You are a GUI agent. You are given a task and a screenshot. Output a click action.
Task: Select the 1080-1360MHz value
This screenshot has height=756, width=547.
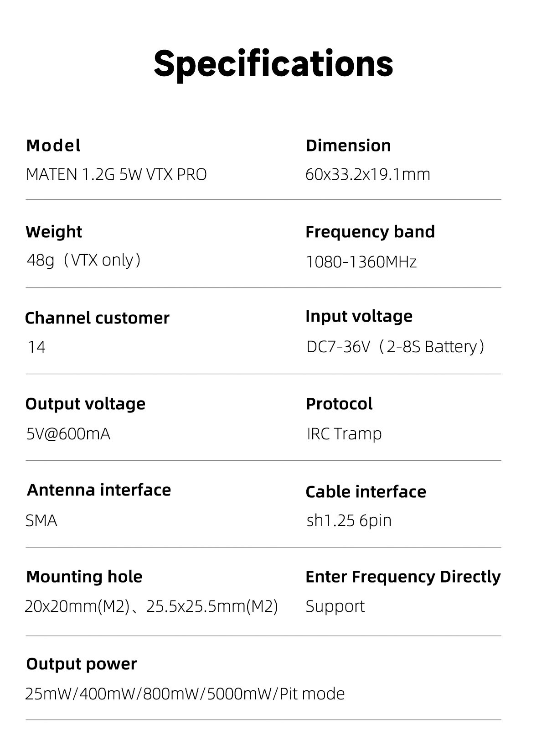[361, 262]
